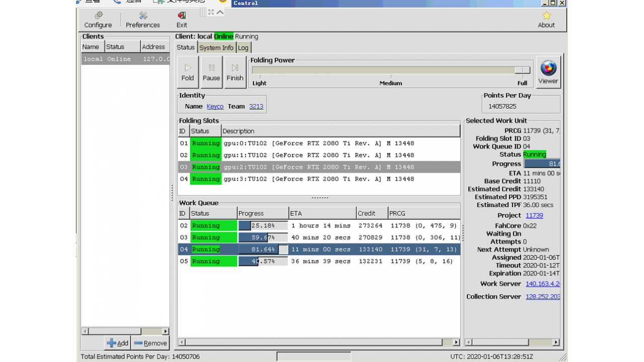Click clients list right scroll arrow
Screen dimensions: 644x362
(166, 331)
